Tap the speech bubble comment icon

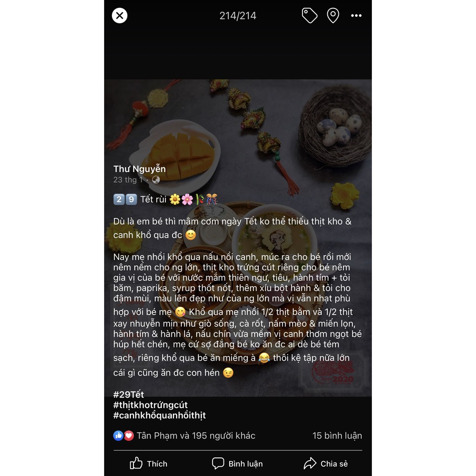click(218, 463)
